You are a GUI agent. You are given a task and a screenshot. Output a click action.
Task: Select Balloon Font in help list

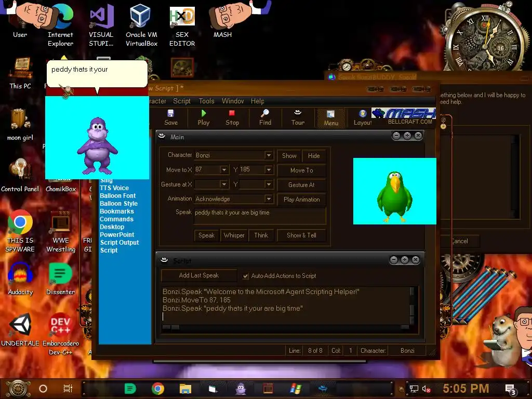117,196
